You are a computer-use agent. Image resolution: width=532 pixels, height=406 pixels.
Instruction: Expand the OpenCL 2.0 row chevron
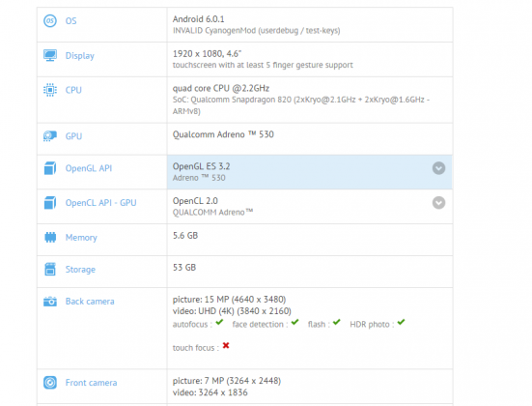(438, 203)
